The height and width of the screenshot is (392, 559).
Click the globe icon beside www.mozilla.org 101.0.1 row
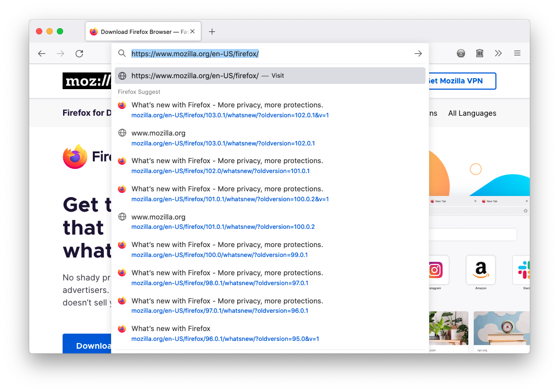click(x=122, y=217)
